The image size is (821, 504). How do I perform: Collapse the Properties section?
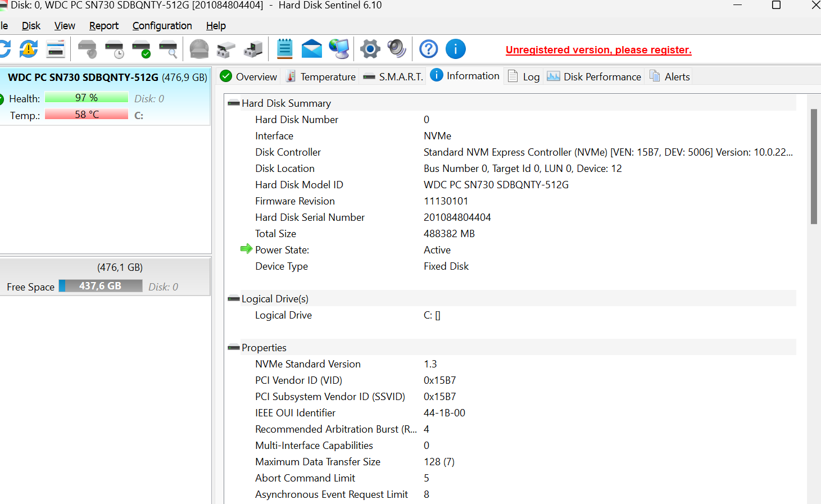tap(233, 347)
